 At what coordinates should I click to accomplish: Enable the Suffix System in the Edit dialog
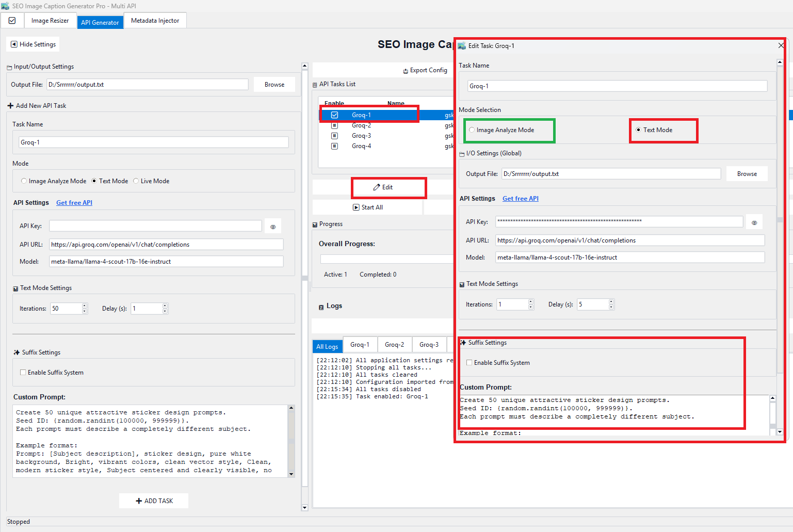470,362
